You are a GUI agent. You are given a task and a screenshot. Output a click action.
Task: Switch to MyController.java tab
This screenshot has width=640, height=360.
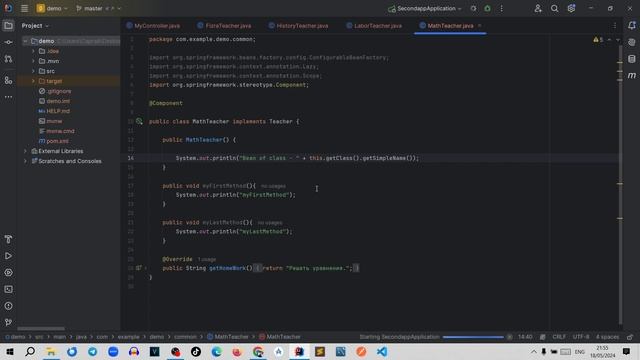(153, 26)
